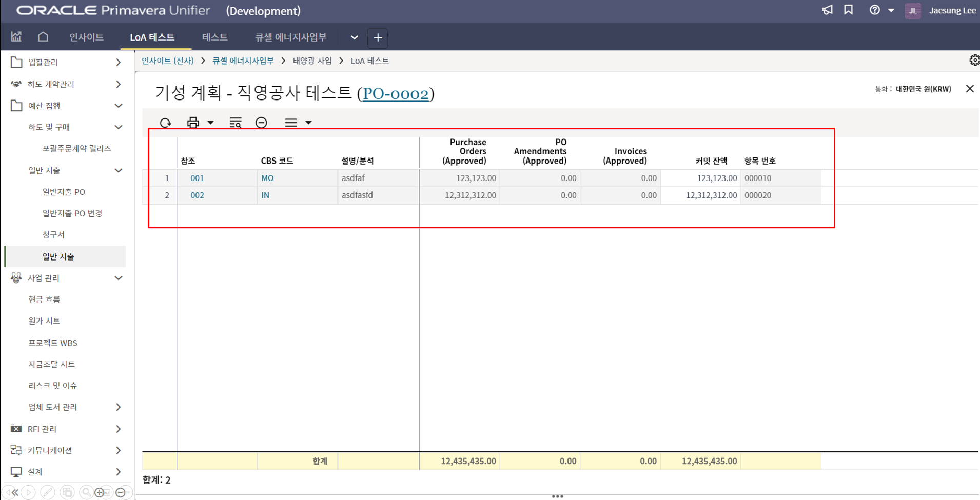
Task: Select 일반지출 PO in the sidebar
Action: pyautogui.click(x=64, y=192)
